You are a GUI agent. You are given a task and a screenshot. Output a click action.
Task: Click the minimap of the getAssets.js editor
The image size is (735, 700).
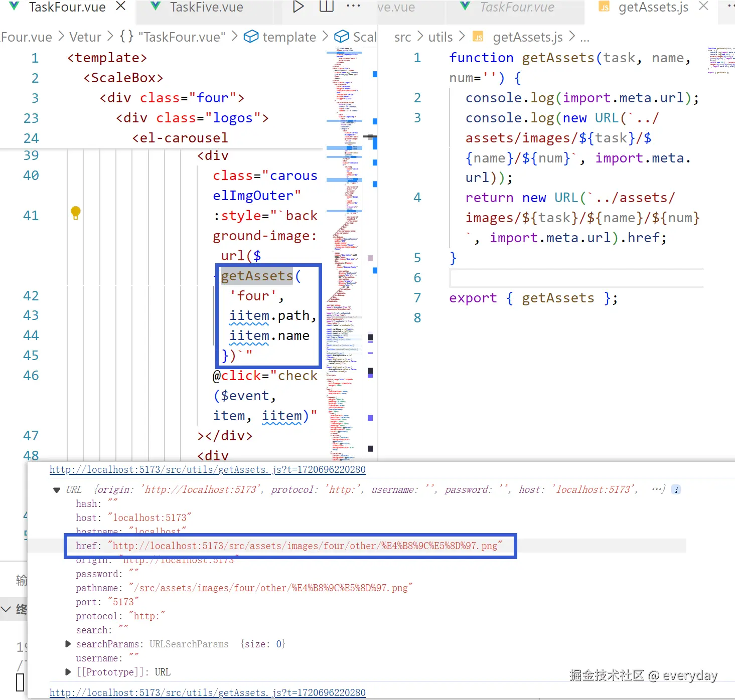pos(721,60)
